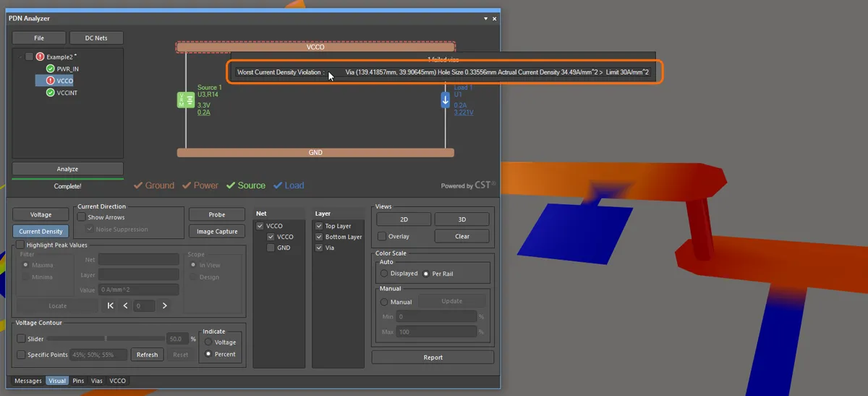
Task: Open the Messages tab
Action: (x=28, y=381)
